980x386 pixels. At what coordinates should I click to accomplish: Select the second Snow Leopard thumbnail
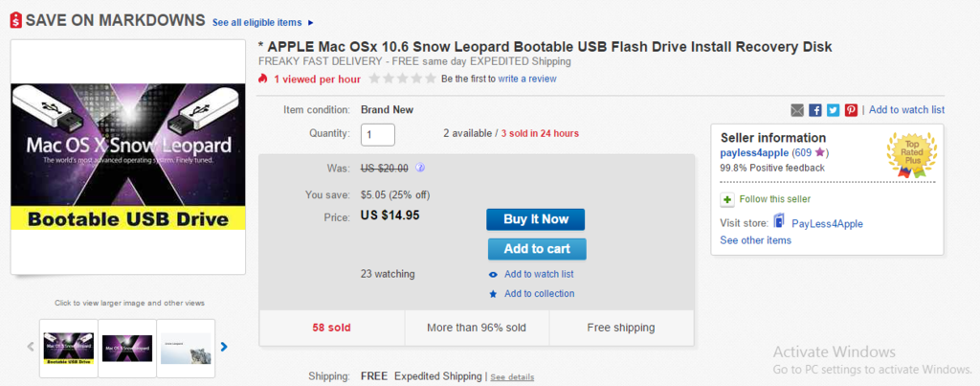pyautogui.click(x=127, y=349)
